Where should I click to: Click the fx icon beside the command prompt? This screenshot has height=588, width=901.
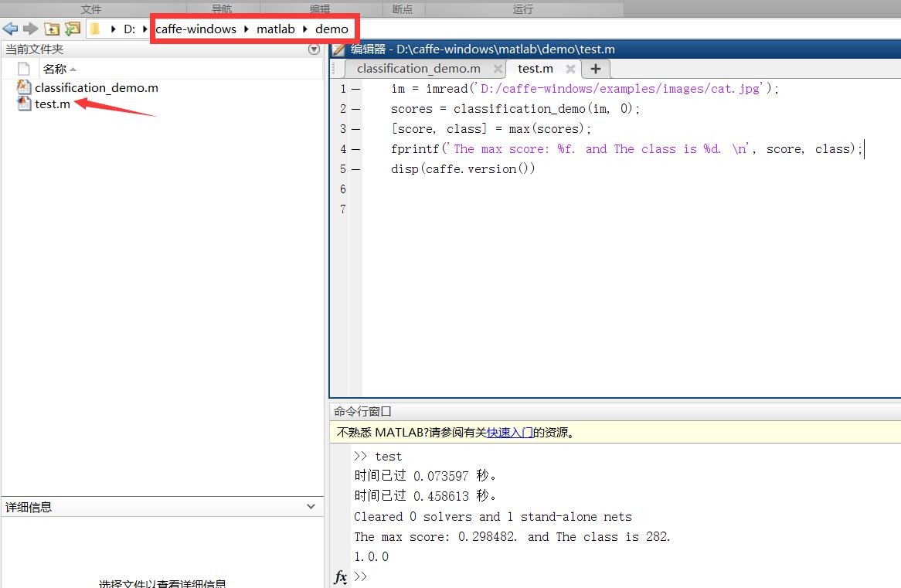[340, 577]
